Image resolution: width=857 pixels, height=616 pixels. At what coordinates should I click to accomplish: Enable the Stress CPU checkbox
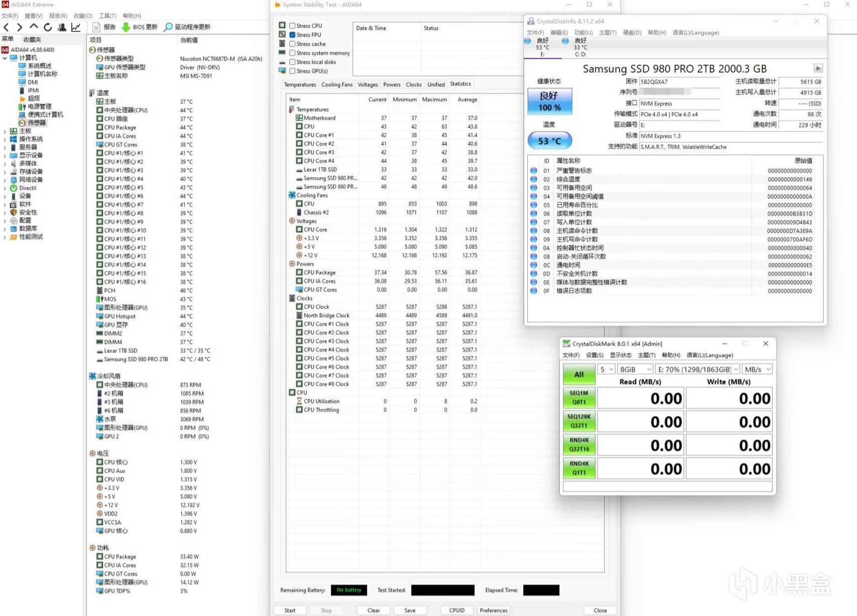point(292,26)
